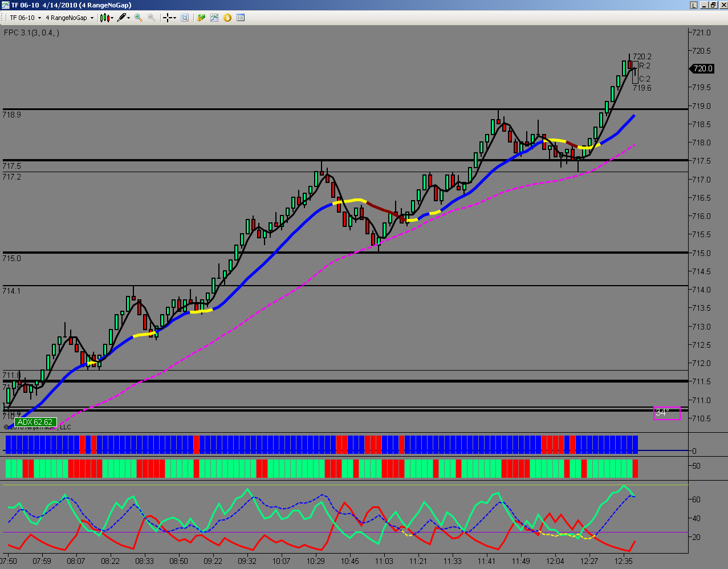Click the C:2 counter label
The width and height of the screenshot is (728, 569).
click(x=645, y=79)
